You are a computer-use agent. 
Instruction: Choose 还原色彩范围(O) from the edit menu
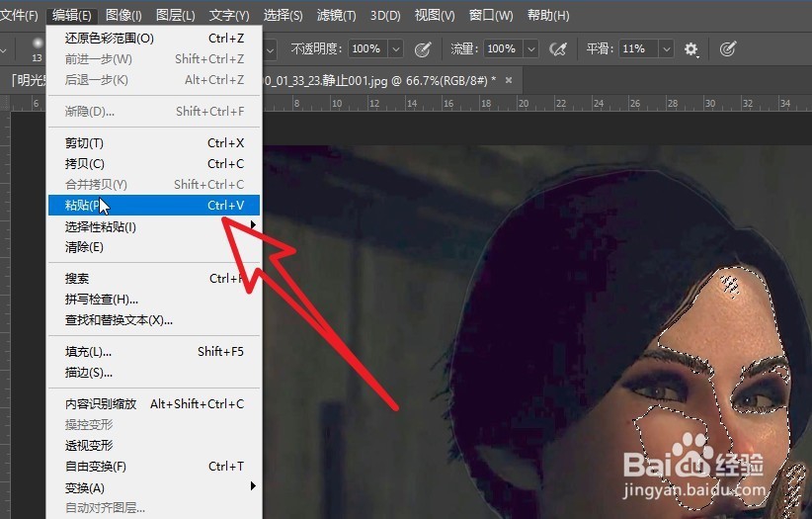click(x=154, y=39)
